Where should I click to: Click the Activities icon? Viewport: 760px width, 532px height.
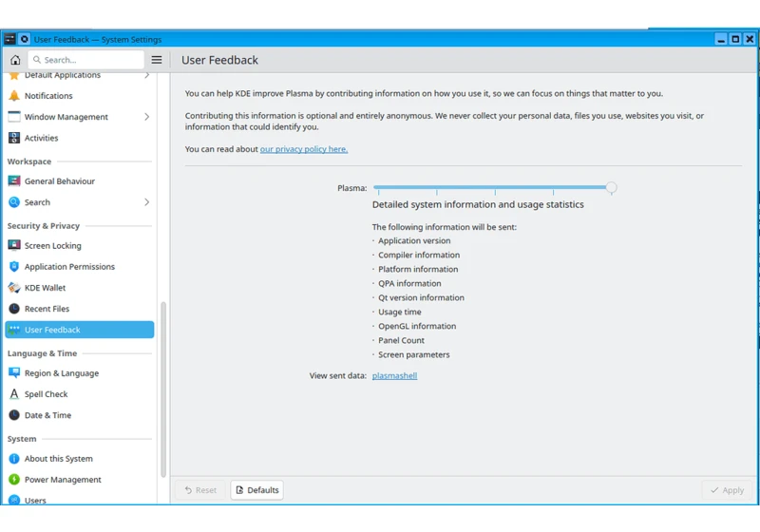tap(14, 138)
